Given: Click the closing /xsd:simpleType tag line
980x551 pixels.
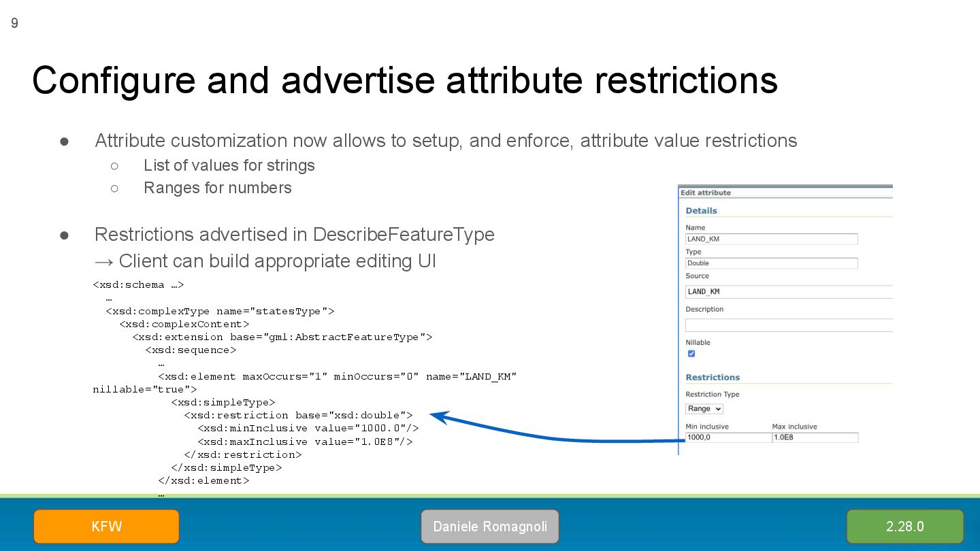Looking at the screenshot, I should [227, 467].
